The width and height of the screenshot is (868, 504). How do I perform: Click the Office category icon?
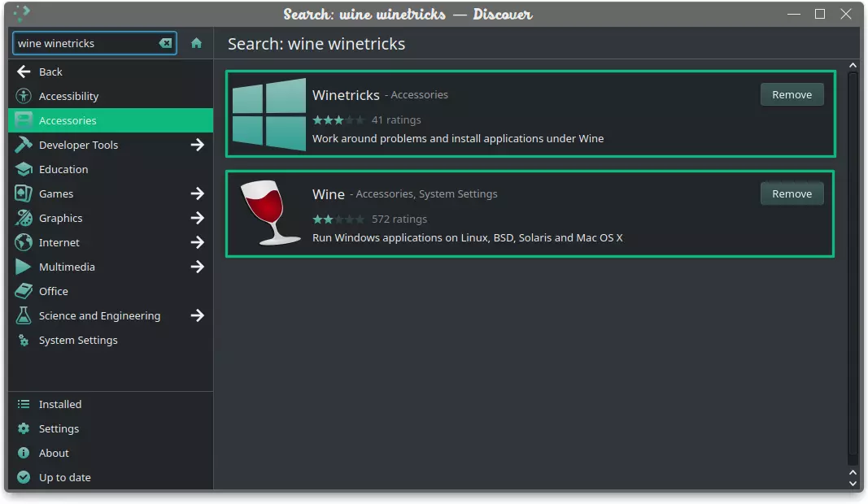coord(24,290)
